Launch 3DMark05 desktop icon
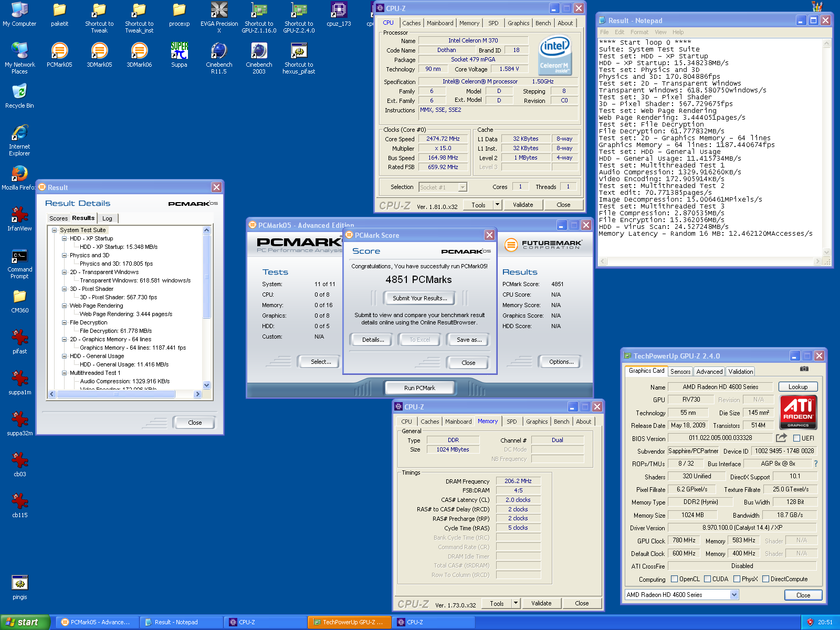840x630 pixels. 99,55
